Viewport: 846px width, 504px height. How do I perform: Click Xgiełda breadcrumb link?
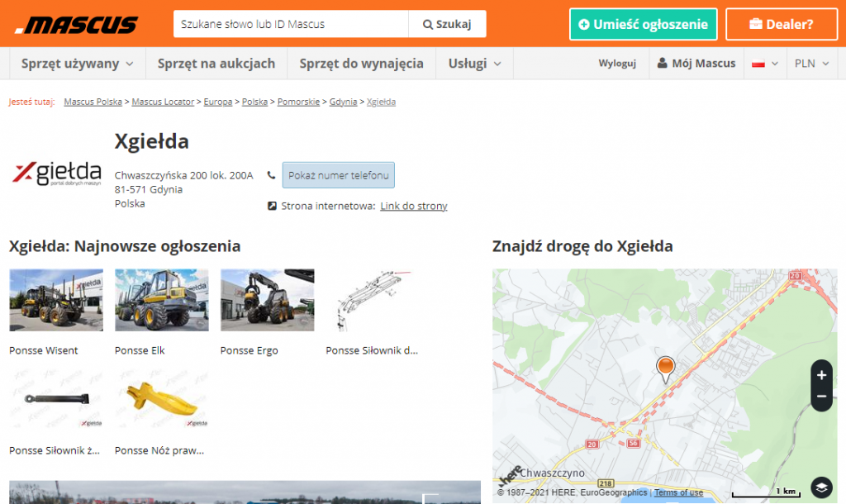381,102
